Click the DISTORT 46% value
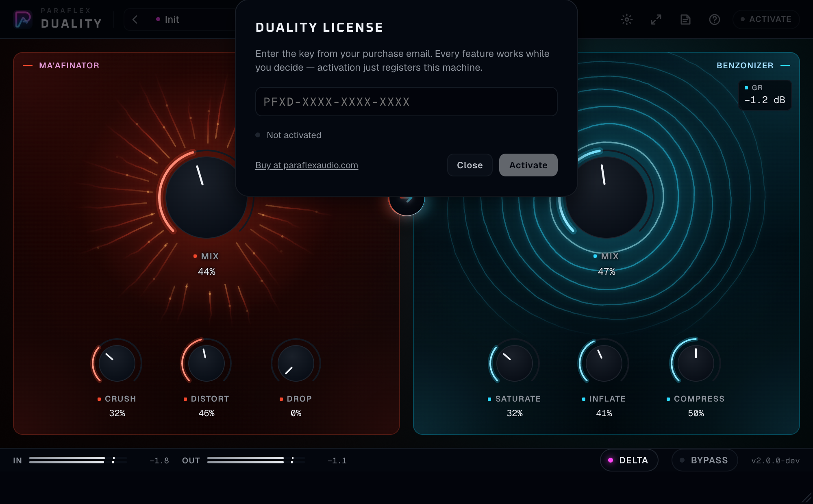Image resolution: width=813 pixels, height=504 pixels. (x=207, y=413)
